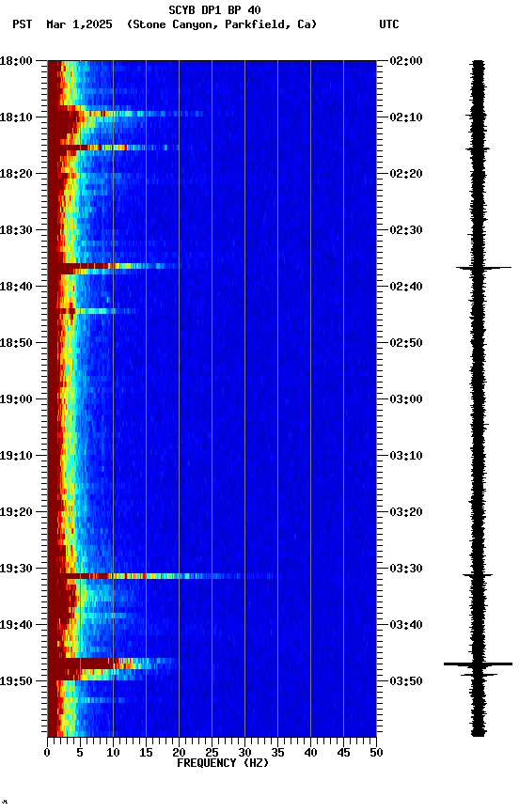Click the 03:20 UTC time label

[406, 512]
